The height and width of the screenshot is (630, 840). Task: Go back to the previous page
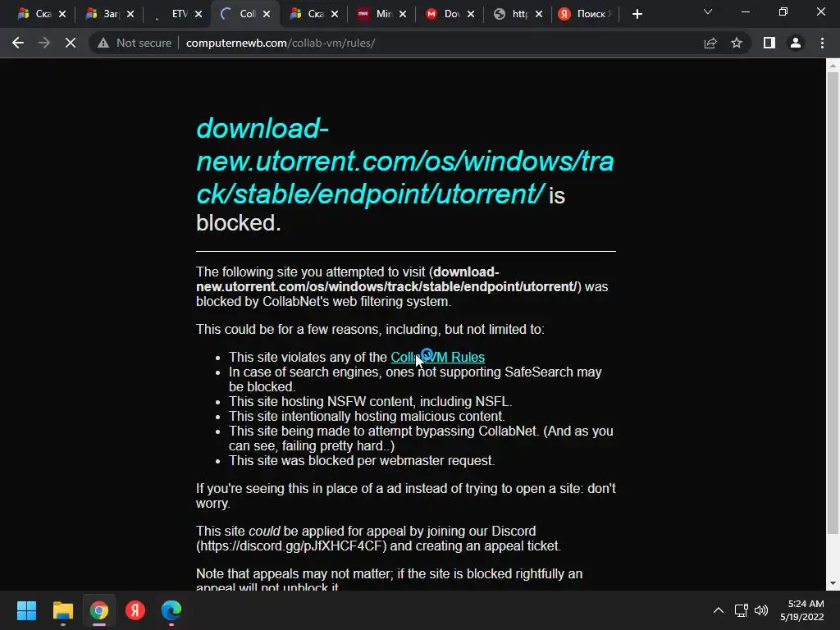tap(18, 43)
